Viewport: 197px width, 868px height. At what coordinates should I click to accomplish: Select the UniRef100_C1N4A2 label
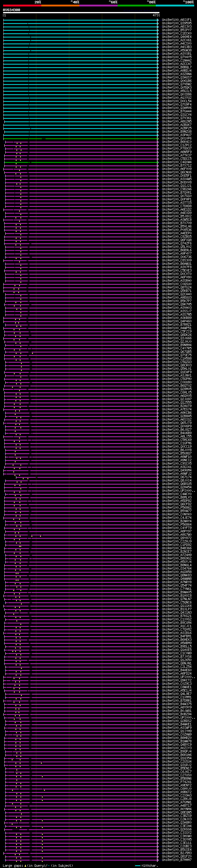[176, 61]
